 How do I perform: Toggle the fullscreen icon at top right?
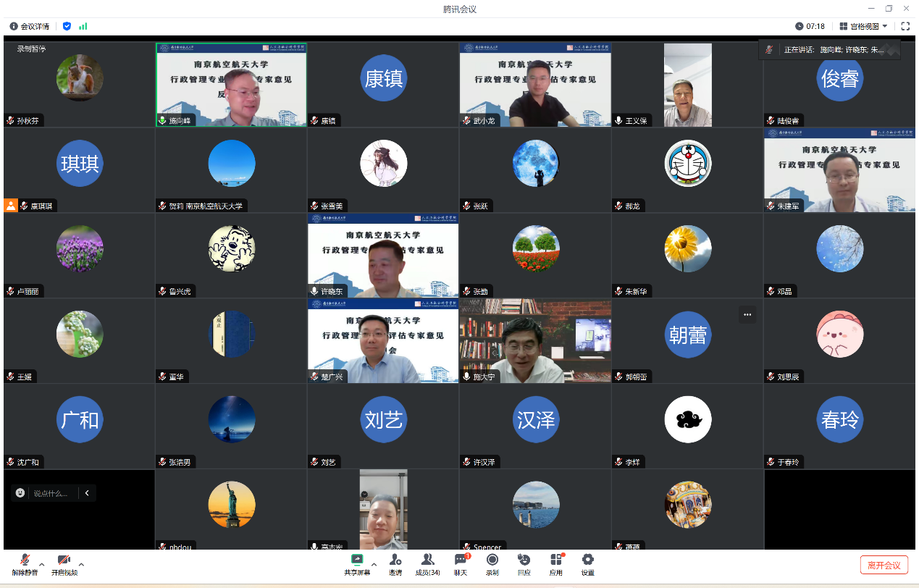pyautogui.click(x=905, y=26)
